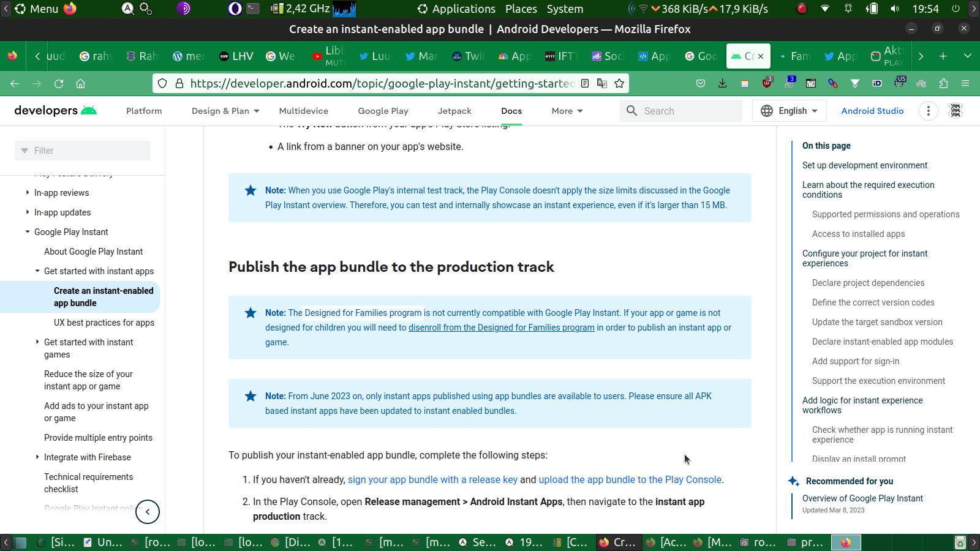This screenshot has height=551, width=980.
Task: Expand the In-app reviews tree item
Action: pyautogui.click(x=28, y=193)
